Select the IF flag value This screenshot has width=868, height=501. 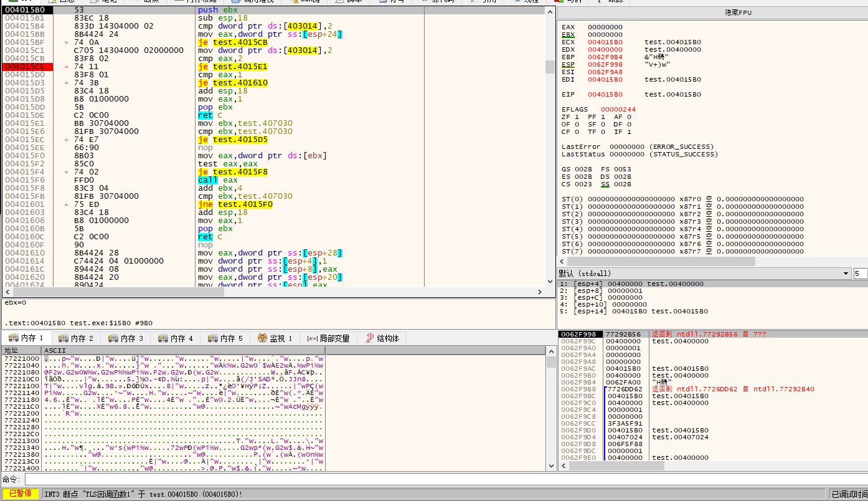(x=628, y=132)
